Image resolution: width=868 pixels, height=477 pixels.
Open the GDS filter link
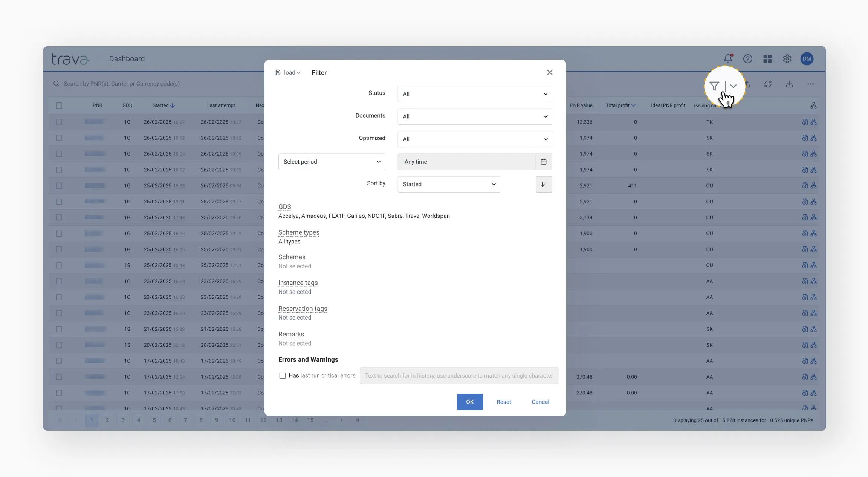[x=284, y=207]
